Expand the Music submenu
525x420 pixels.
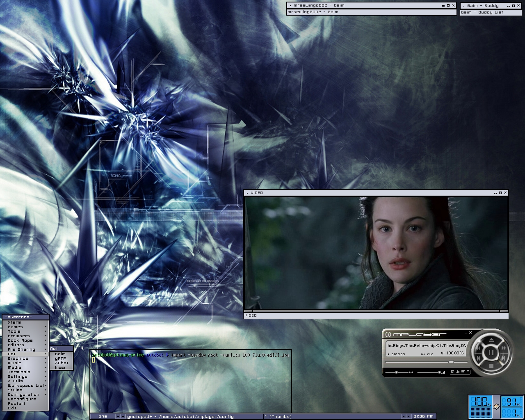click(x=25, y=363)
